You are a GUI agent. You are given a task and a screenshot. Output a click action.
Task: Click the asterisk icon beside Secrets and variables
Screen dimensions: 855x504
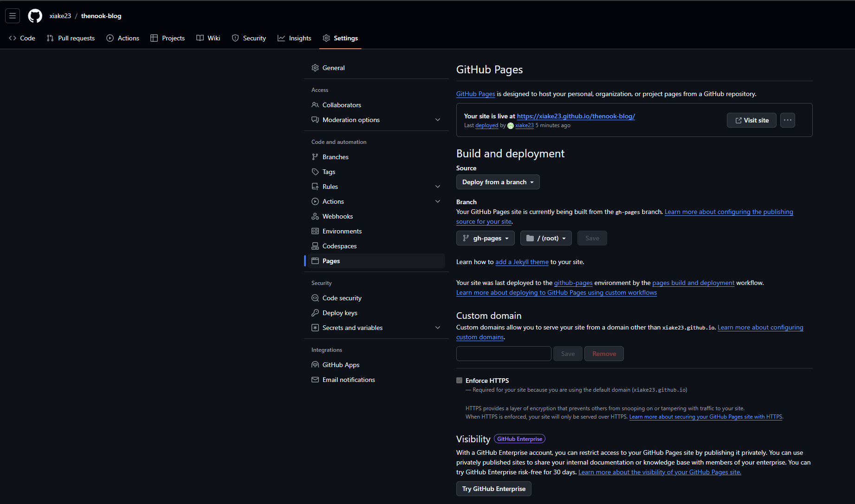315,328
